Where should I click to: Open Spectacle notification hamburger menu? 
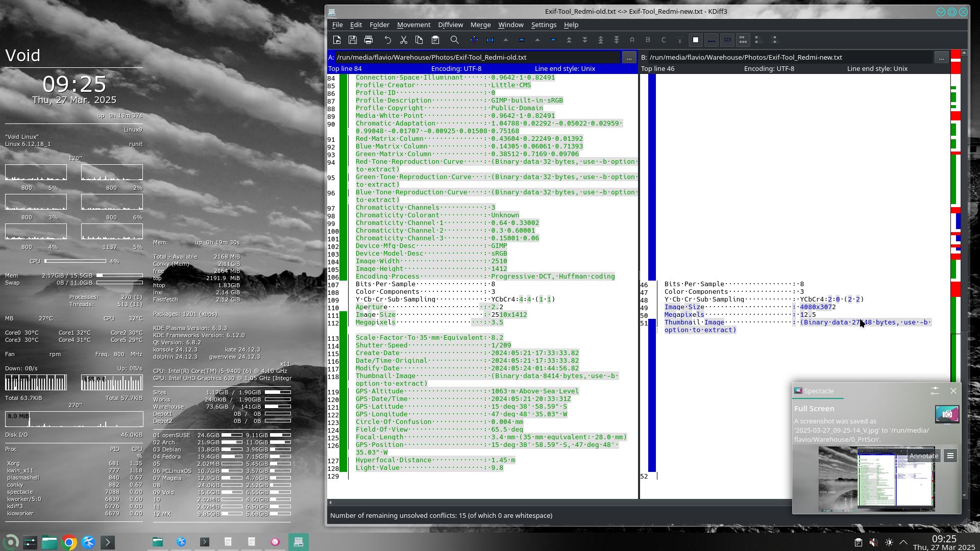point(950,456)
